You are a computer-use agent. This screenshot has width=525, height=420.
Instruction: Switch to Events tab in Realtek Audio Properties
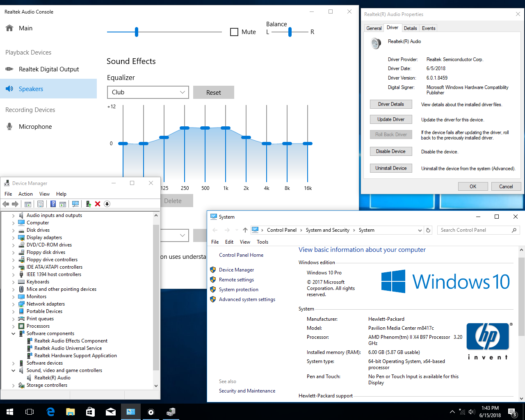[429, 28]
